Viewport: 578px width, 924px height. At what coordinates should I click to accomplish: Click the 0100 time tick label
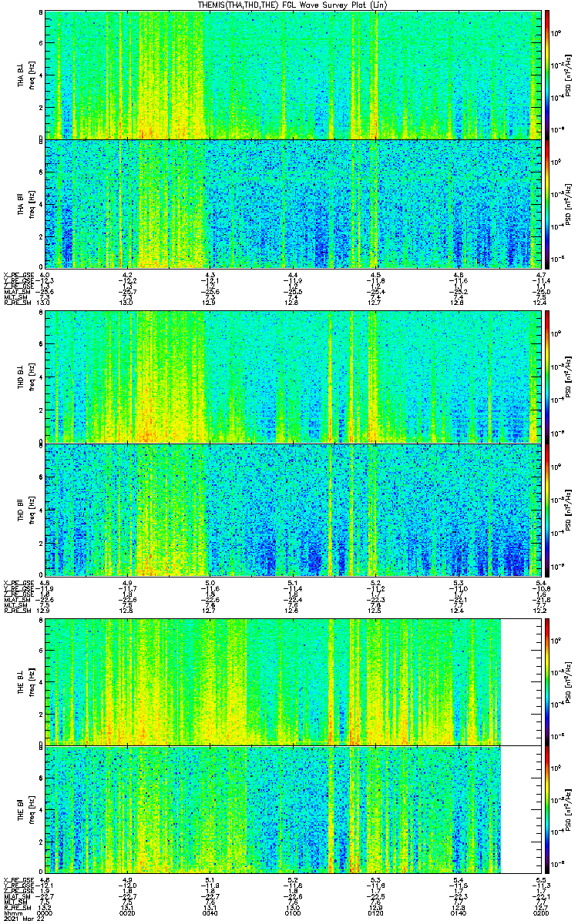[x=293, y=912]
